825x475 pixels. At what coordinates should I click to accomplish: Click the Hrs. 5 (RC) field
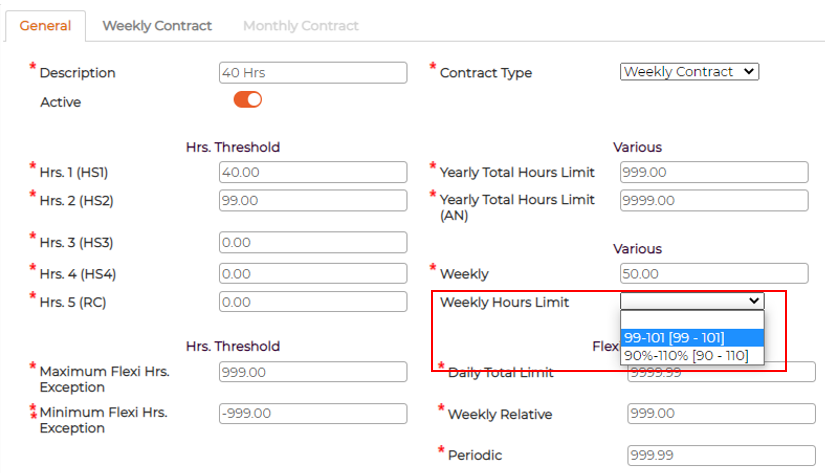313,302
